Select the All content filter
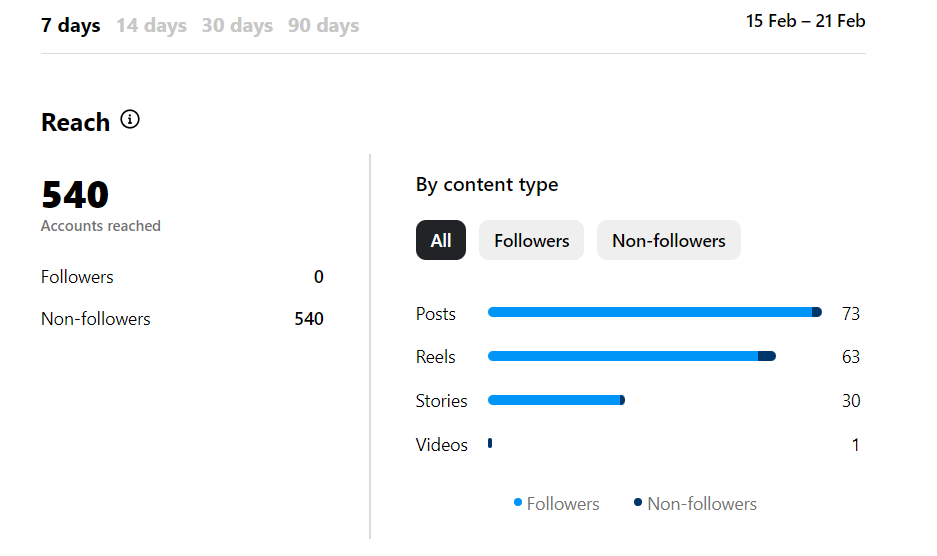 coord(441,240)
